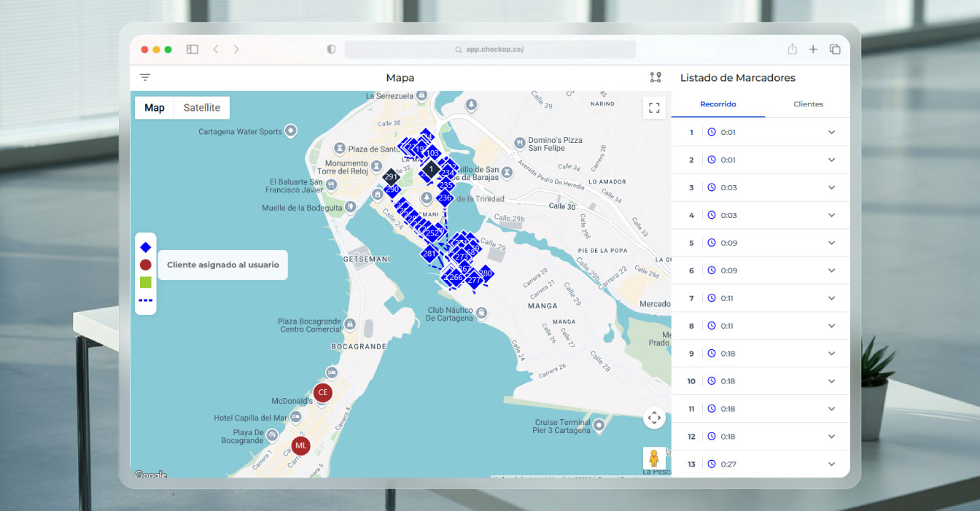Click the red CE client marker
Viewport: 980px width, 511px height.
pyautogui.click(x=322, y=392)
